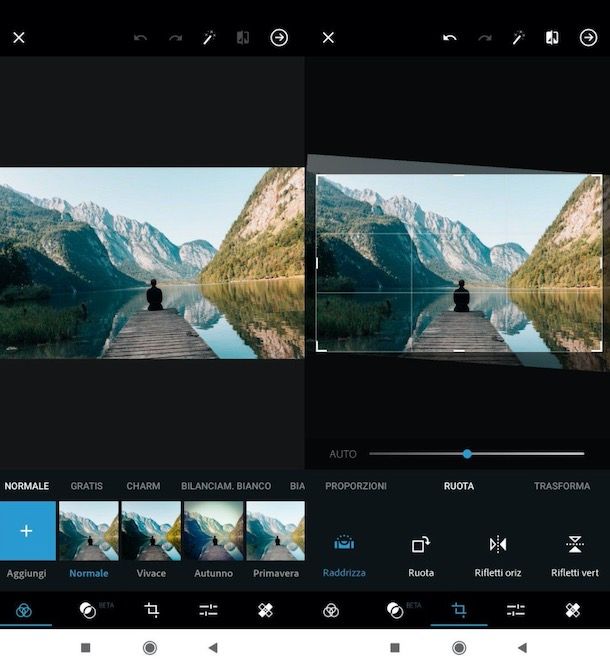Close the left editor with X
The image size is (610, 661).
click(x=19, y=38)
